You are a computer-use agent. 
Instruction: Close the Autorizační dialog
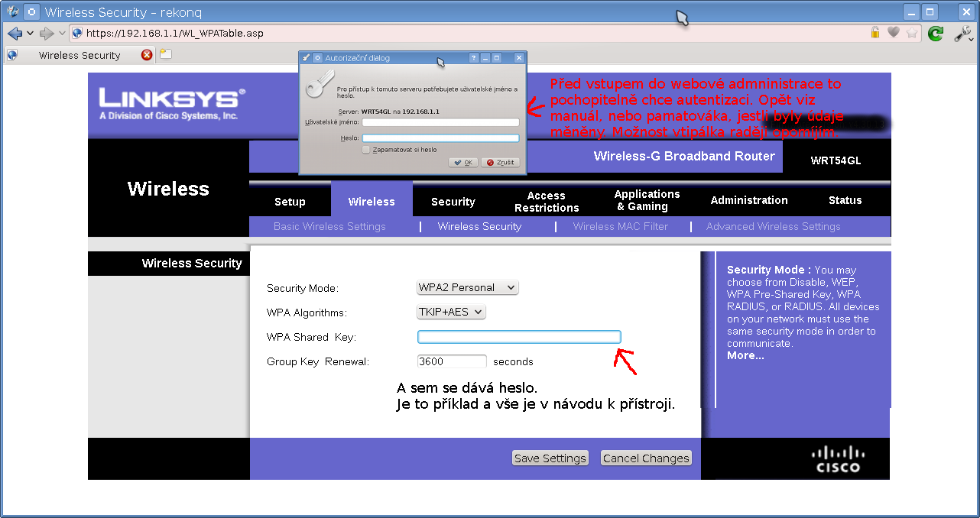[x=520, y=57]
